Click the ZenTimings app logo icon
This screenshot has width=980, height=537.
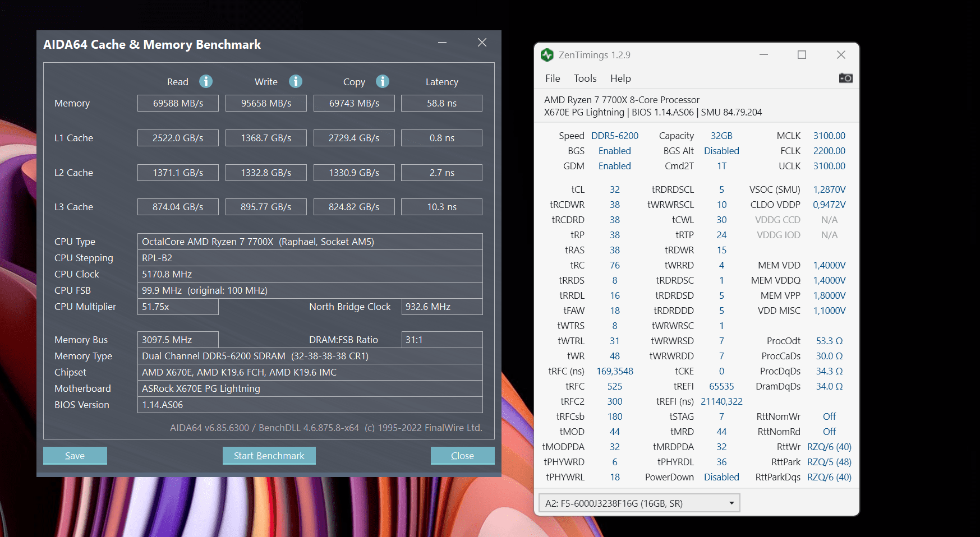click(547, 55)
